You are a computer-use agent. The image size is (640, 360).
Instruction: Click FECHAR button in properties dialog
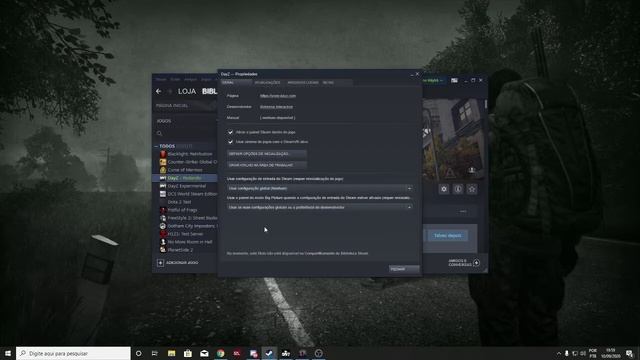pos(404,269)
